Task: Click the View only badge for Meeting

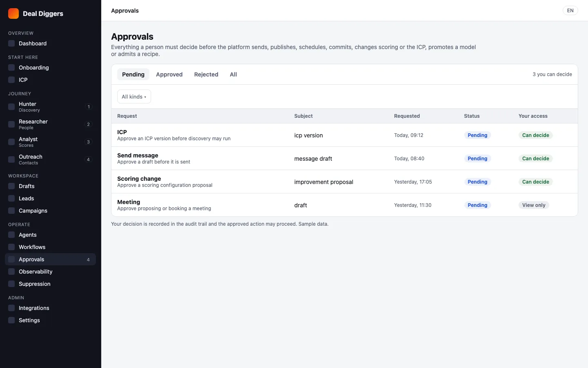Action: (x=534, y=205)
